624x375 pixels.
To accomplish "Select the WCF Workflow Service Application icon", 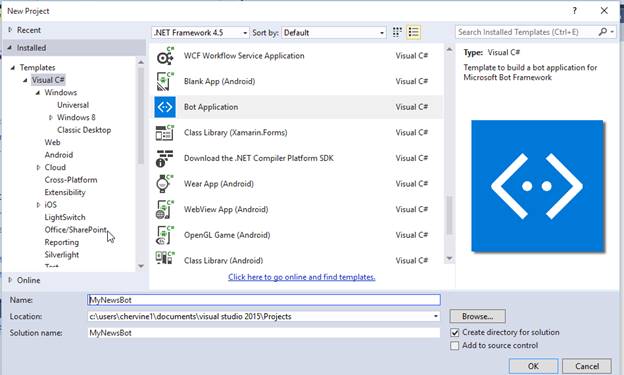I will 165,56.
